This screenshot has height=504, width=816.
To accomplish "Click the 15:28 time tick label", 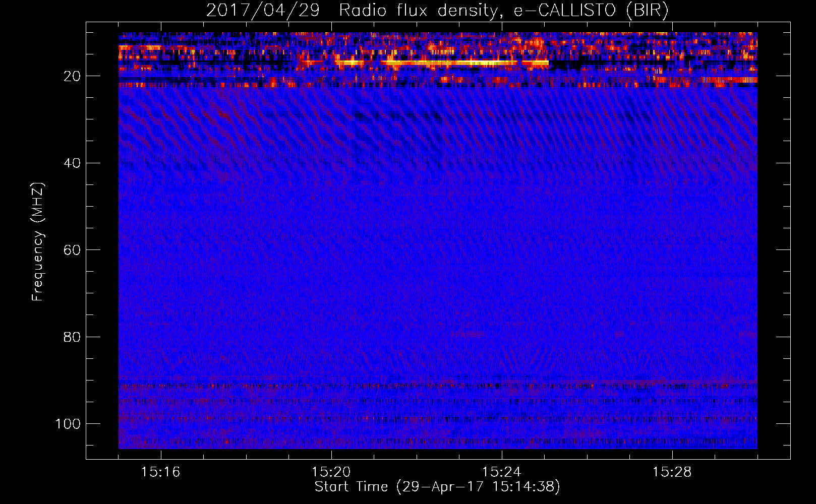I will coord(672,472).
